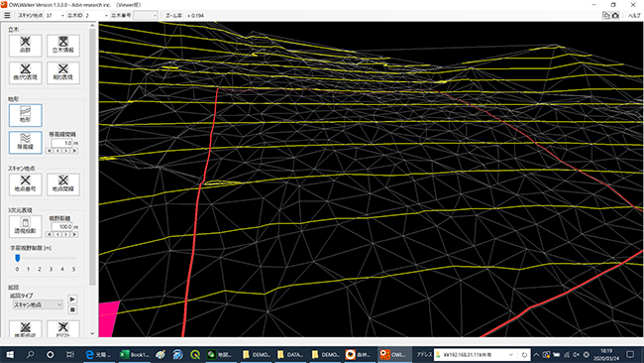Toggle the 点群 point cloud display button
Image resolution: width=644 pixels, height=363 pixels.
tap(26, 46)
